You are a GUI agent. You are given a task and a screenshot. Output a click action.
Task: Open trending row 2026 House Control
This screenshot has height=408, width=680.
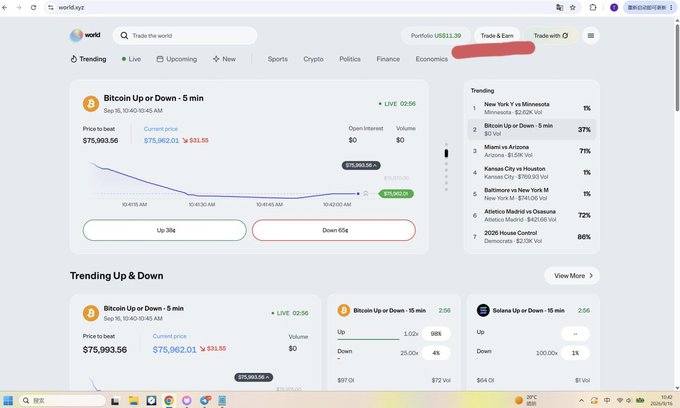tap(532, 237)
